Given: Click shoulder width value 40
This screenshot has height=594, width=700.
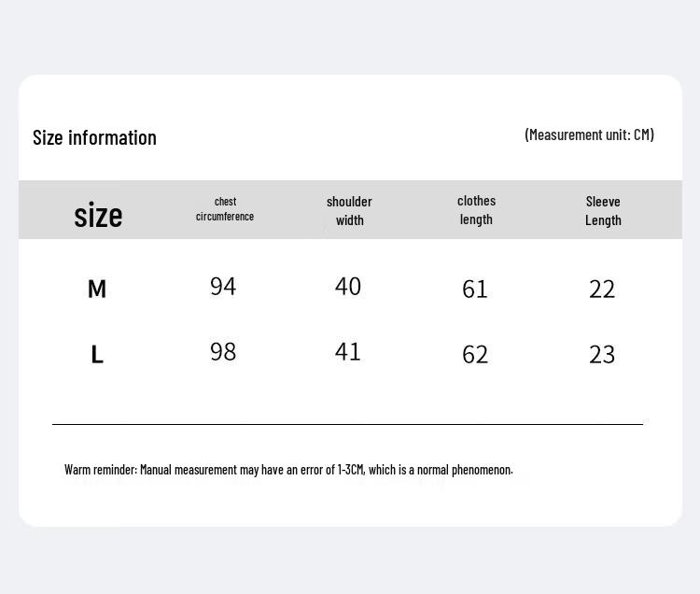Looking at the screenshot, I should (x=348, y=287).
